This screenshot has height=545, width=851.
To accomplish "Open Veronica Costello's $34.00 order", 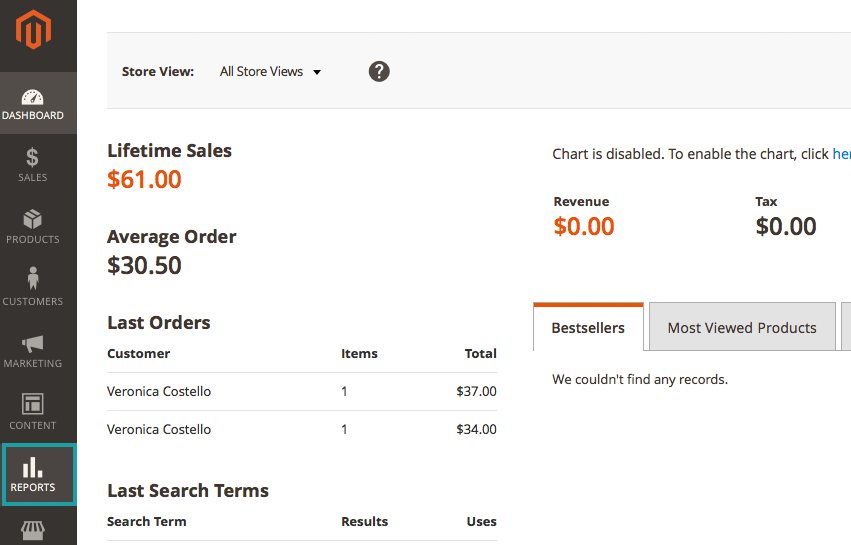I will pos(159,429).
